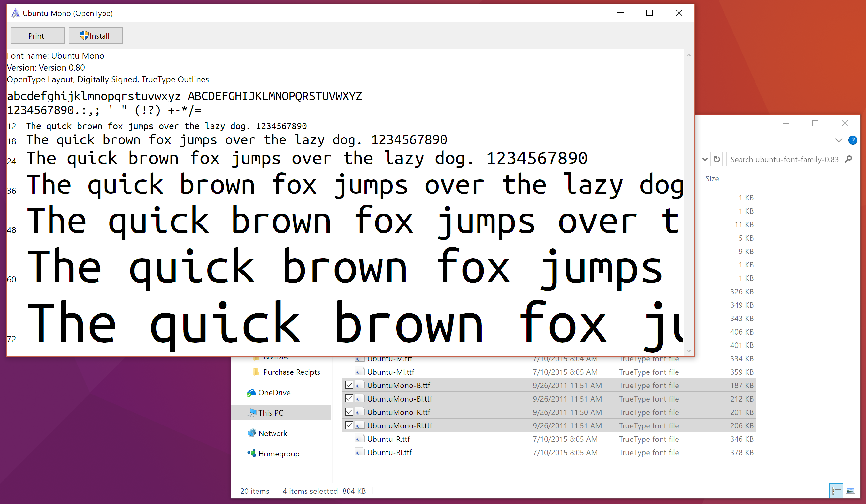Viewport: 866px width, 504px height.
Task: Click the UbuntuMono-RI.ttf font file icon
Action: pos(359,425)
